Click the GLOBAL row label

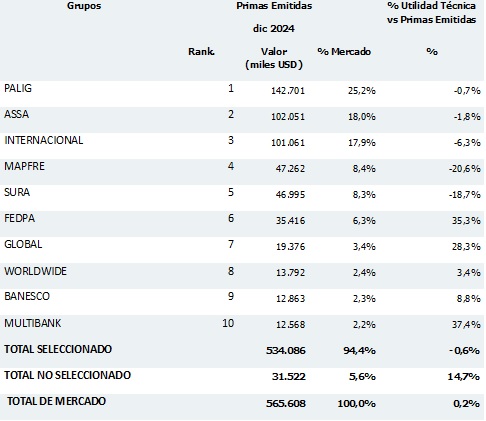tap(23, 244)
